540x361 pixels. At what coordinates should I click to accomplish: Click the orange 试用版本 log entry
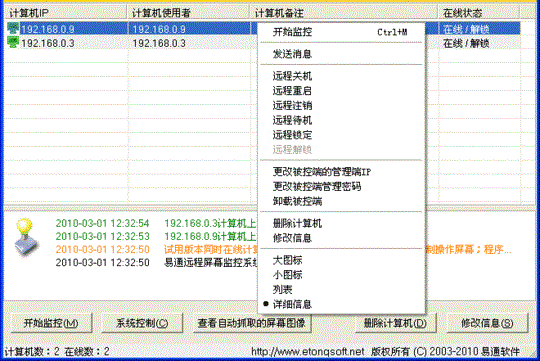tap(283, 249)
